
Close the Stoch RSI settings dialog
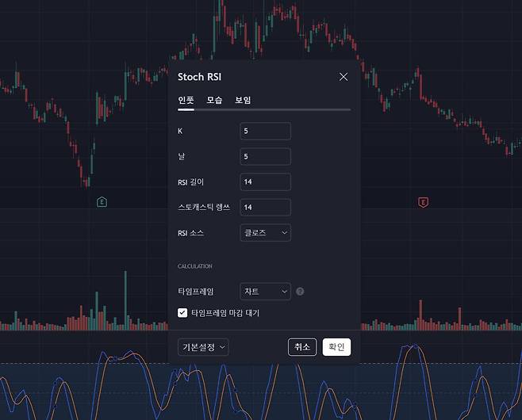point(344,77)
